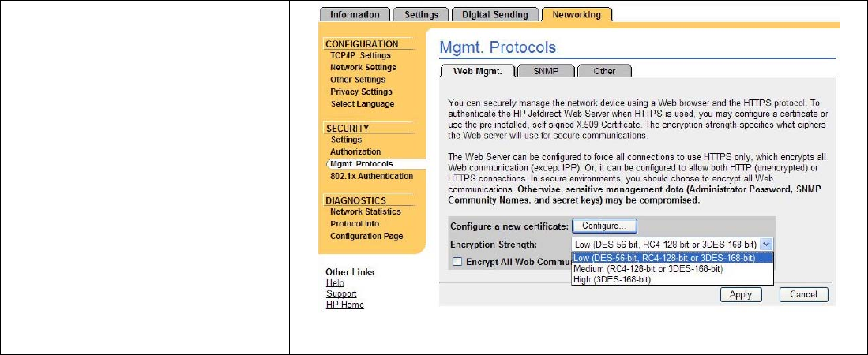Click the Mgmt. Protocols page title
The width and height of the screenshot is (868, 355).
498,47
